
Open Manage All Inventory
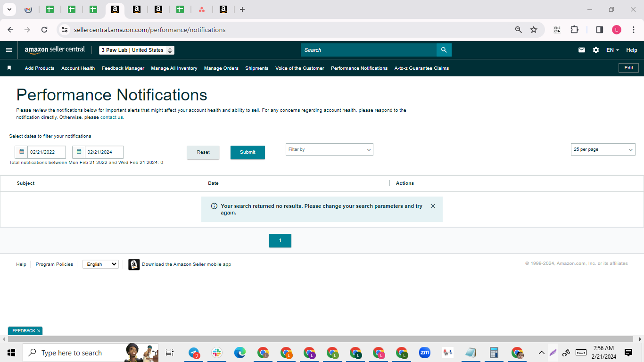click(174, 68)
